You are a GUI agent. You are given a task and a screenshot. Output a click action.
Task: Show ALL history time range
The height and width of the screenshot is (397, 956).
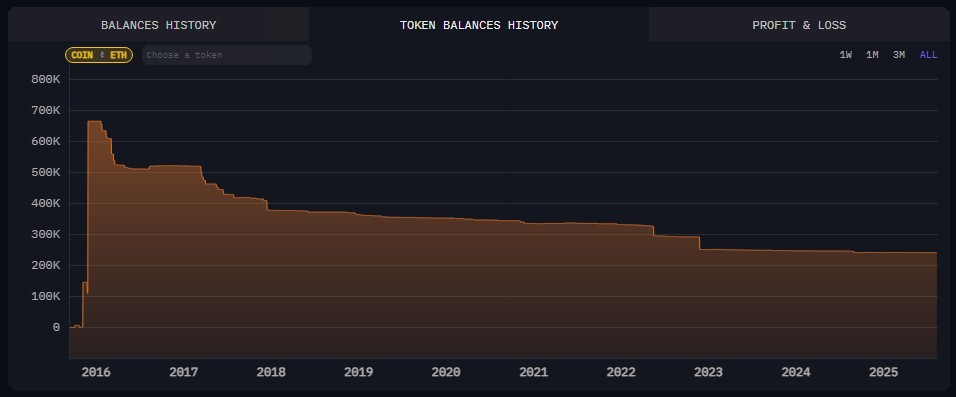click(929, 55)
